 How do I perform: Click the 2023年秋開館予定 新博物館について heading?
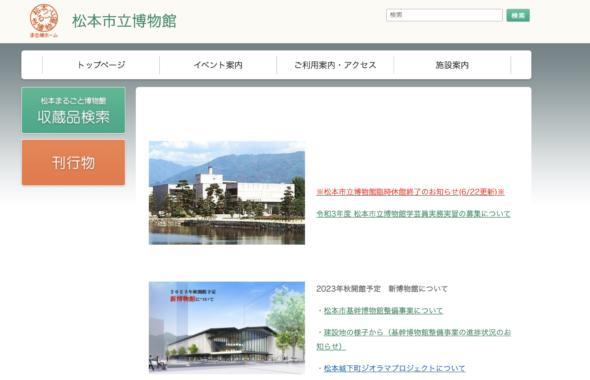coord(382,289)
